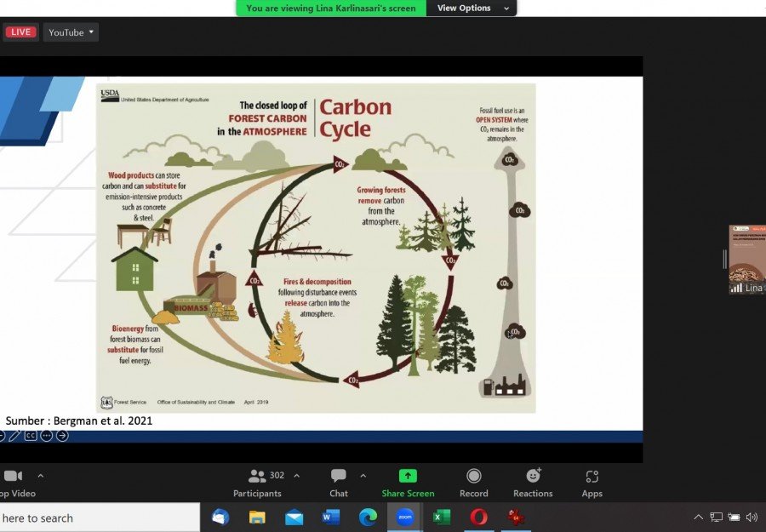Open slideshow more options ellipsis icon
The height and width of the screenshot is (532, 766).
coord(47,436)
